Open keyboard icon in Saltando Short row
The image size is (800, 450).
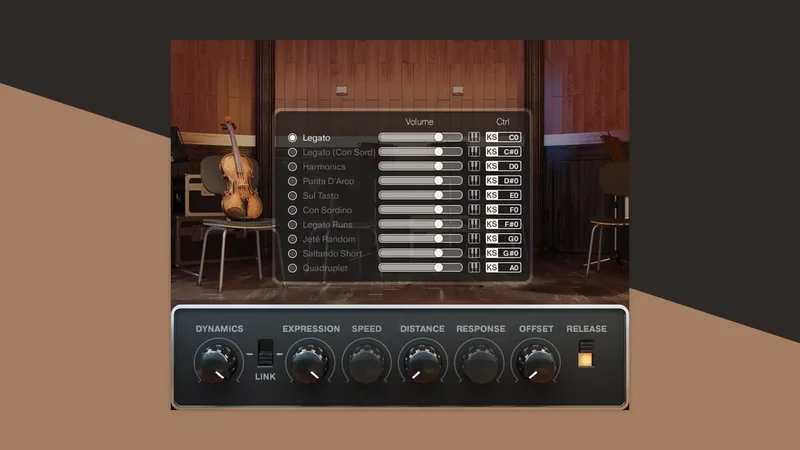(474, 253)
